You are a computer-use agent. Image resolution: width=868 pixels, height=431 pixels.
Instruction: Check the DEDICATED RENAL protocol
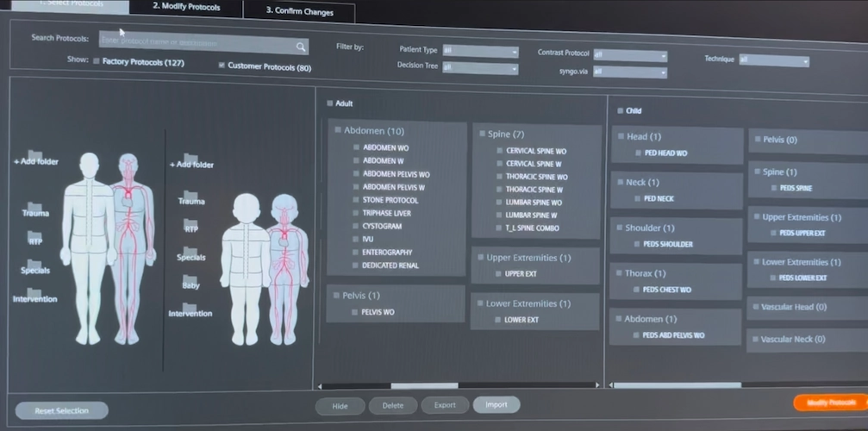tap(355, 265)
